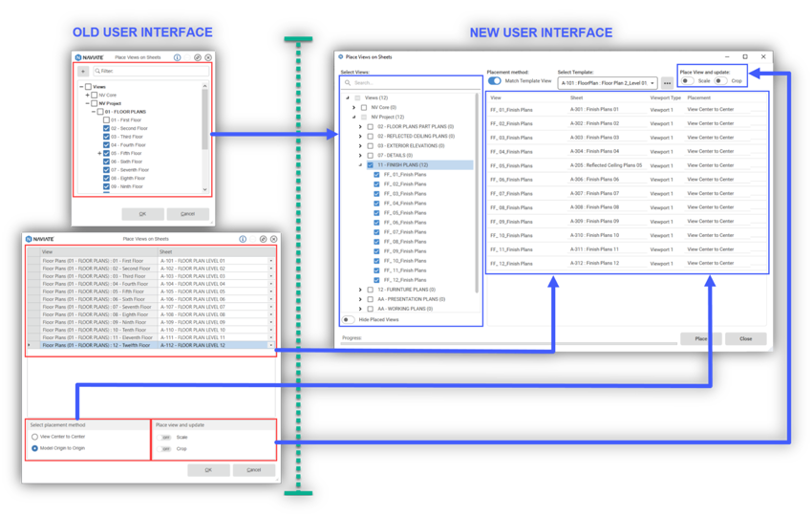Expand the 05 - Fifth Floor node
This screenshot has width=812, height=517.
(x=99, y=153)
